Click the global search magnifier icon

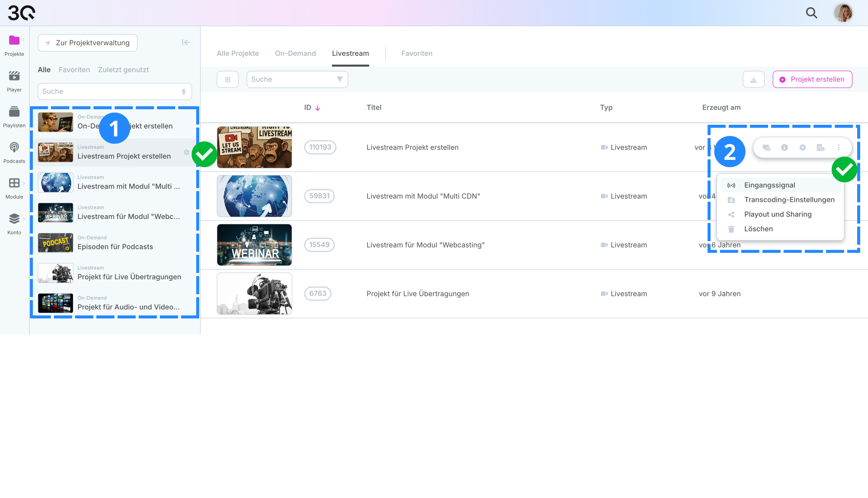pyautogui.click(x=811, y=13)
